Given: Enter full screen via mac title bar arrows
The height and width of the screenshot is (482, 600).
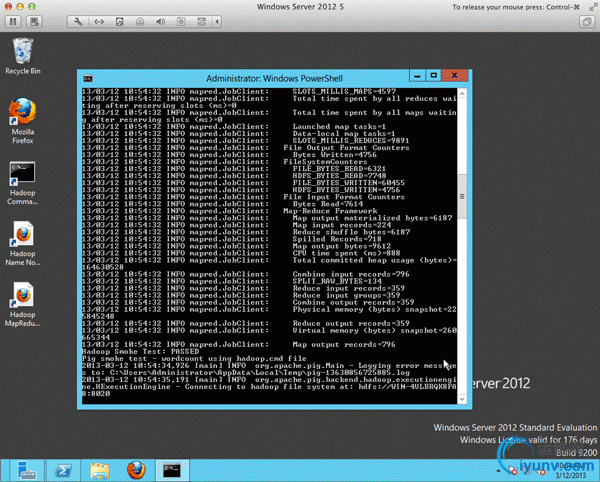Looking at the screenshot, I should click(592, 7).
